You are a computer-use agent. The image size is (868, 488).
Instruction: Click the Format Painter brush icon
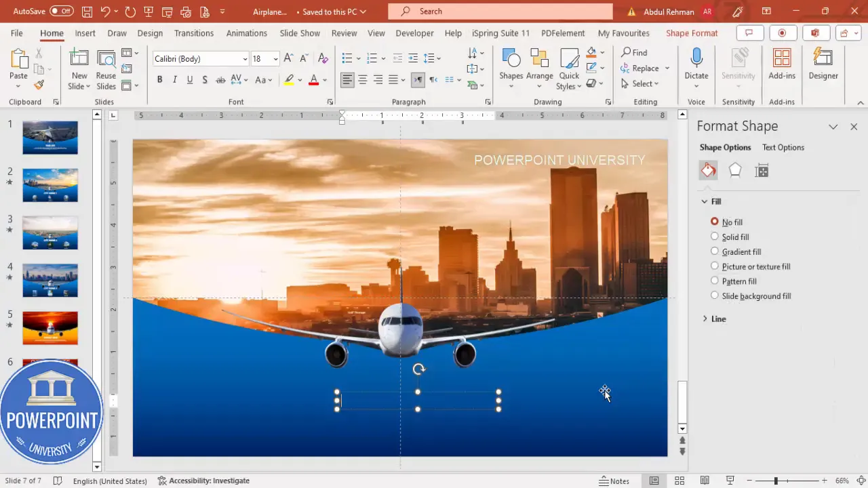(39, 85)
